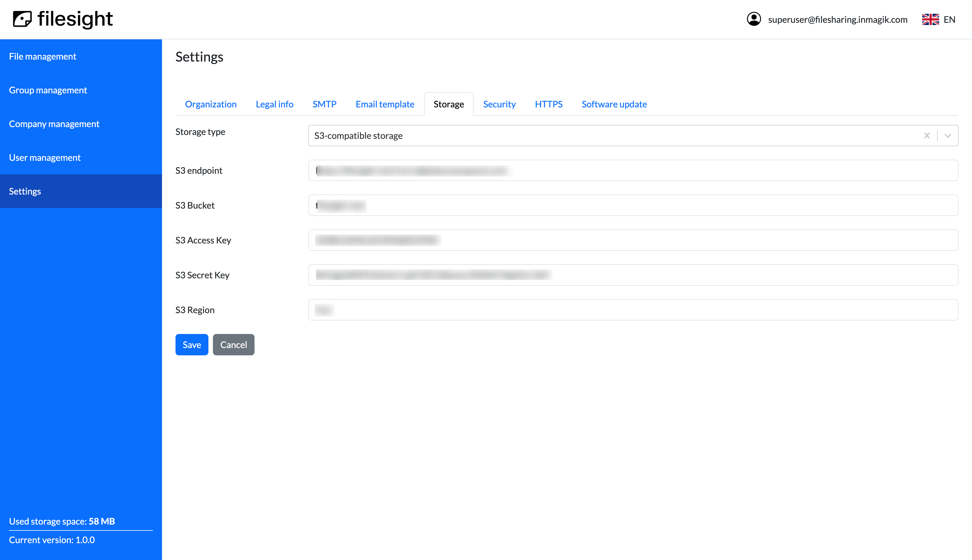This screenshot has width=972, height=560.
Task: Open the EN language selector
Action: tap(949, 19)
